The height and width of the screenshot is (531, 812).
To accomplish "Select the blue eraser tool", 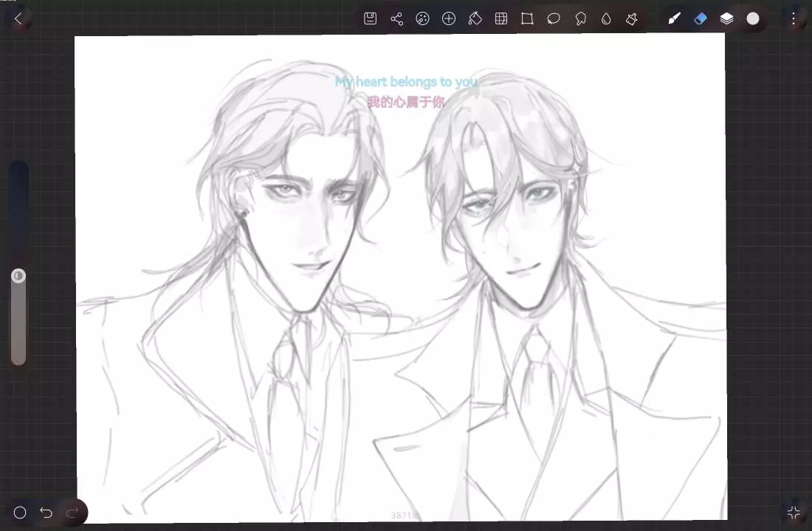I will point(700,18).
